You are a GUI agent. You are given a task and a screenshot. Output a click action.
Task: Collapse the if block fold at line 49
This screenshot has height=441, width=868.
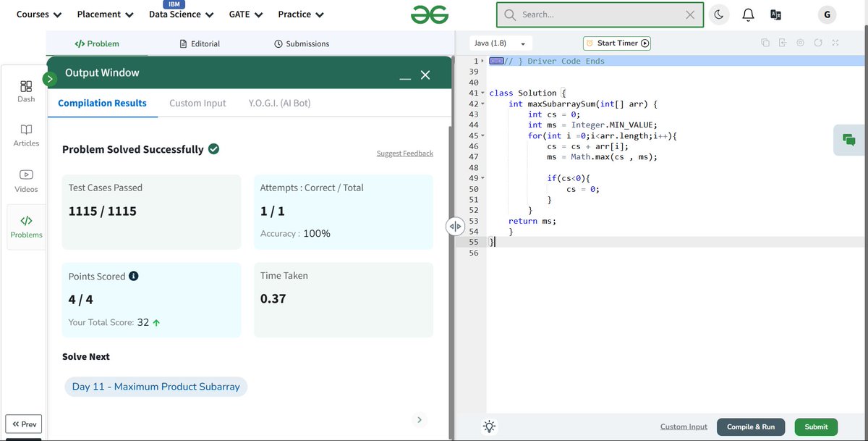[482, 178]
